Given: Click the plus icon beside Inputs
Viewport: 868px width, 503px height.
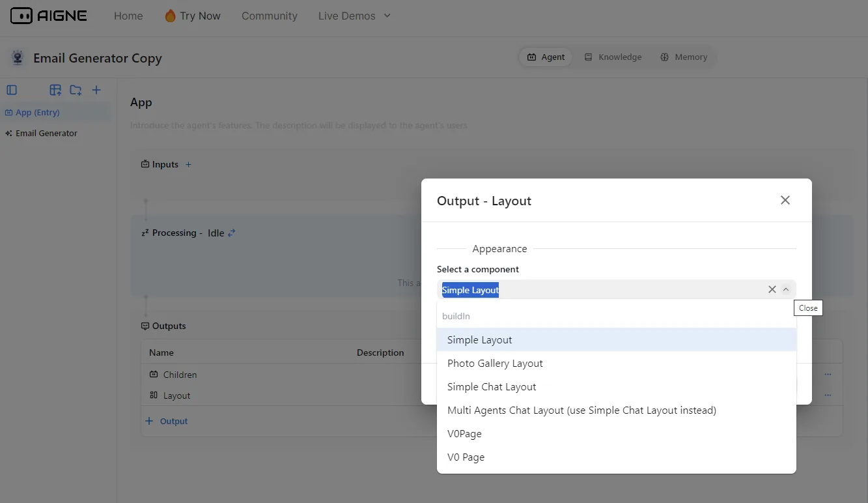Looking at the screenshot, I should [188, 164].
